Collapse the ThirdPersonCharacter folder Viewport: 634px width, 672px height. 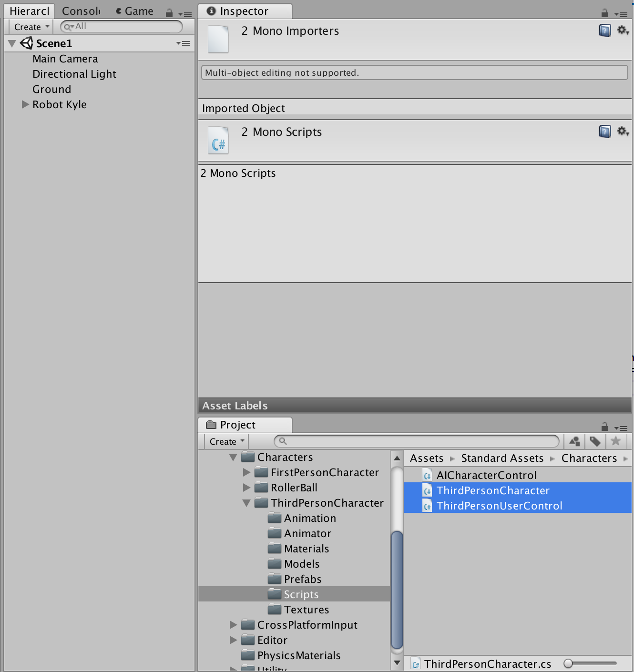pyautogui.click(x=246, y=503)
